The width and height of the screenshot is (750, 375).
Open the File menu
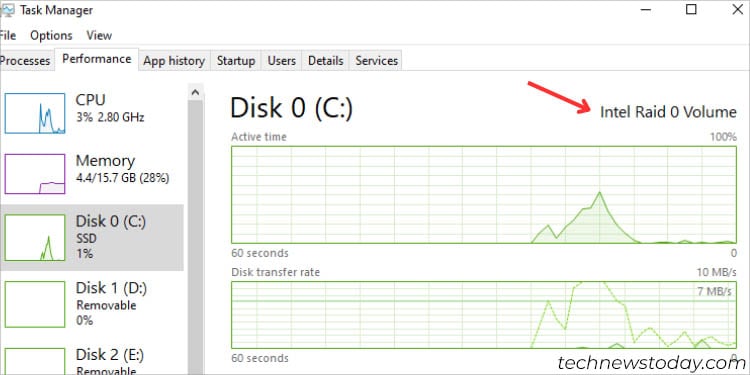(8, 35)
